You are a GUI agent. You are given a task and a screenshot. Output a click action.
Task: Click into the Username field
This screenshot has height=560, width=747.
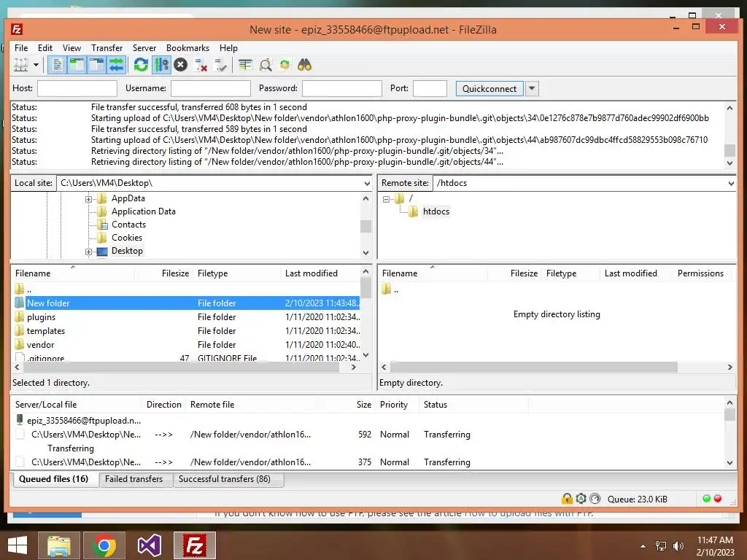click(x=211, y=88)
